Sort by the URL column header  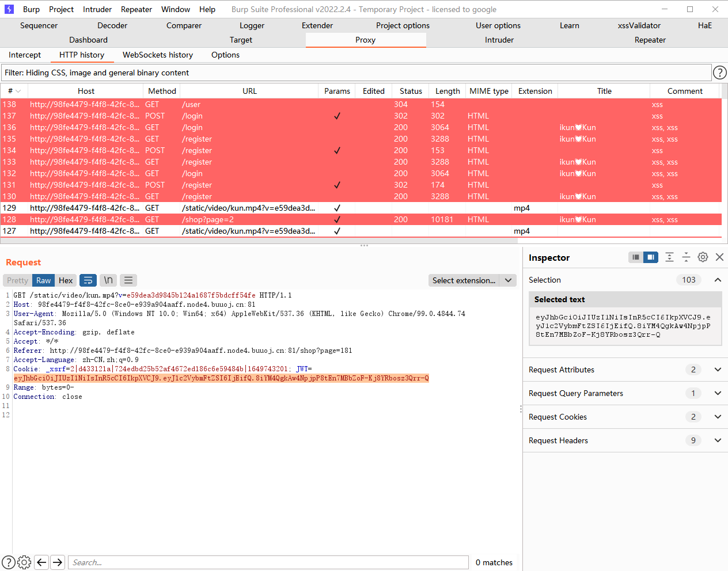click(x=249, y=91)
